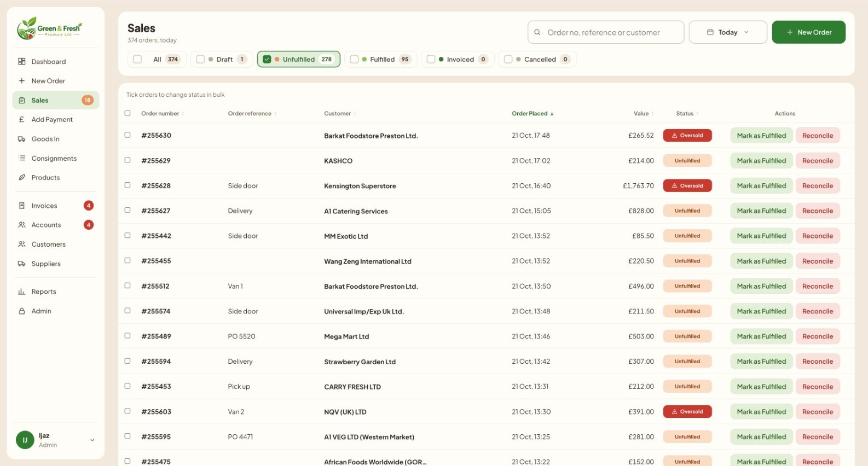Sort by Order Placed column header
This screenshot has width=868, height=466.
coord(533,114)
